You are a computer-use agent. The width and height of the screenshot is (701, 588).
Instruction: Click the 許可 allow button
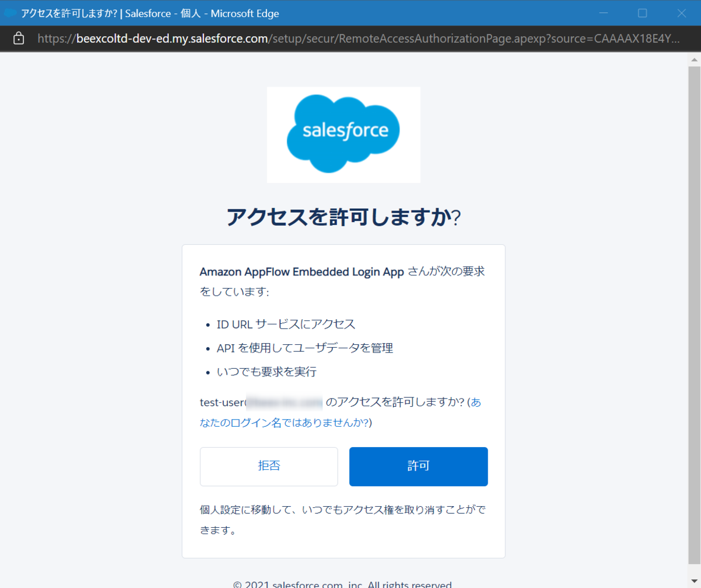pyautogui.click(x=418, y=466)
